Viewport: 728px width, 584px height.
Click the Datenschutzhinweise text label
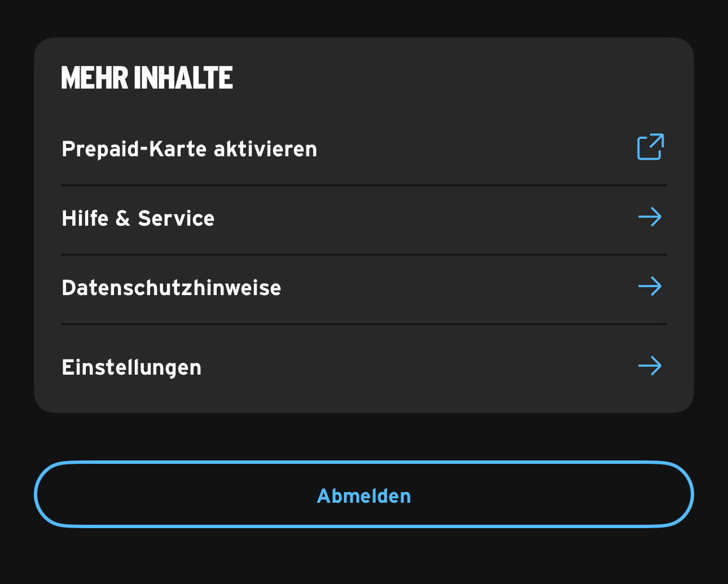pos(171,288)
